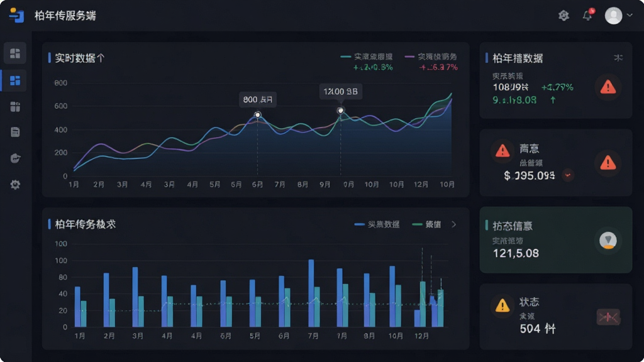Click the red warning icon in the +4.79% card
This screenshot has width=644, height=362.
[608, 87]
